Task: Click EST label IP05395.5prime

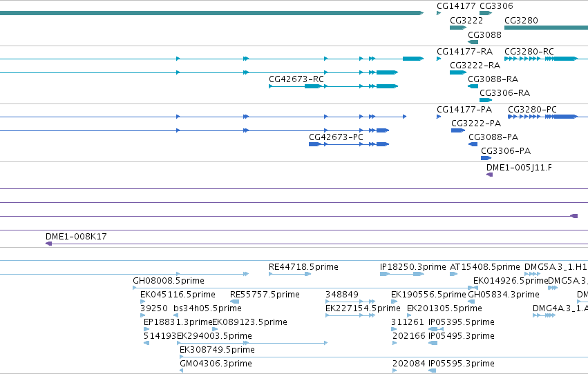Action: point(462,323)
